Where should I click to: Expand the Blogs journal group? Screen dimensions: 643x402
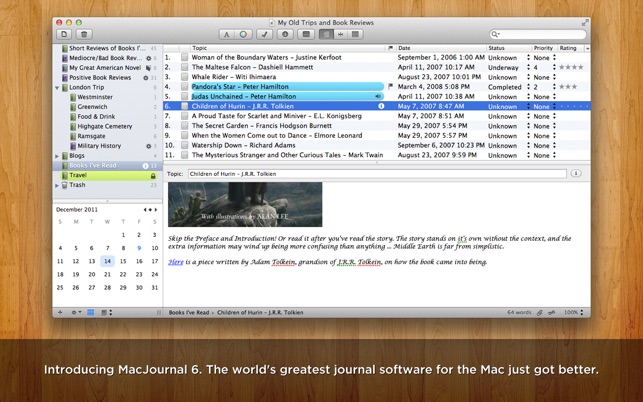pyautogui.click(x=57, y=156)
